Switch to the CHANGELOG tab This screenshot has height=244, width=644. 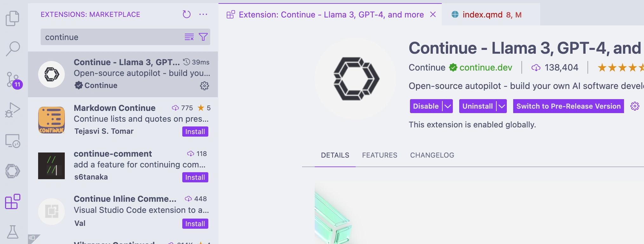click(x=432, y=155)
